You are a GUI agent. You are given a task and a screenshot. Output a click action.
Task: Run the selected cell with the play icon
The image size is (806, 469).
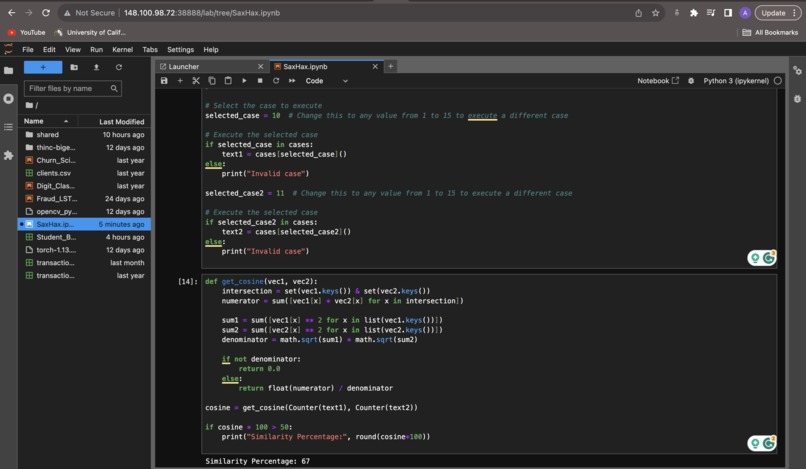[244, 81]
